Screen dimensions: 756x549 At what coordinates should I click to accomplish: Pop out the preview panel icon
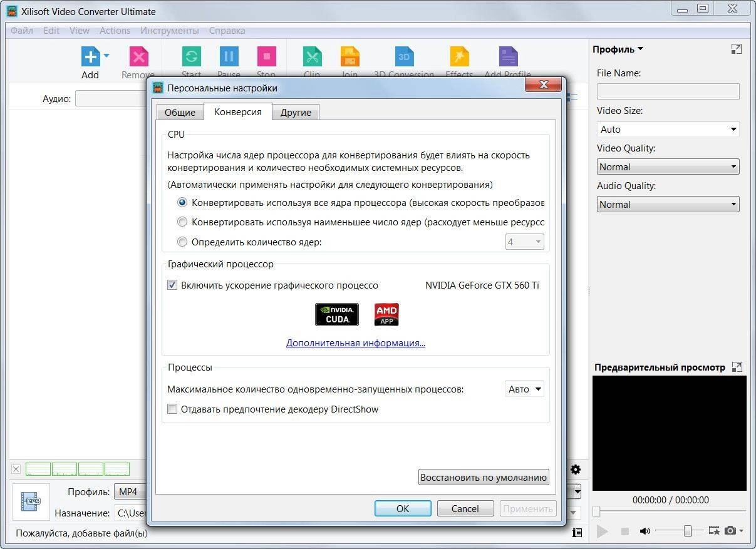(x=737, y=367)
